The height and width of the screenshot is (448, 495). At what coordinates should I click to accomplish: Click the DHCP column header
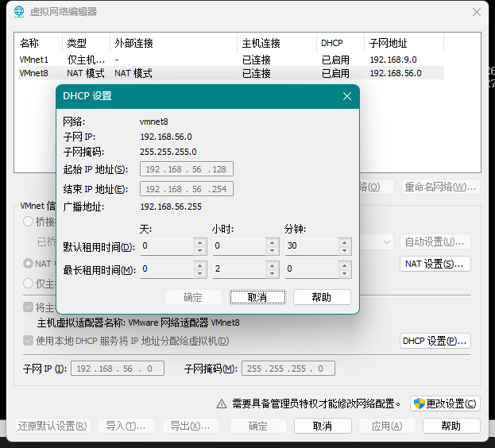341,43
